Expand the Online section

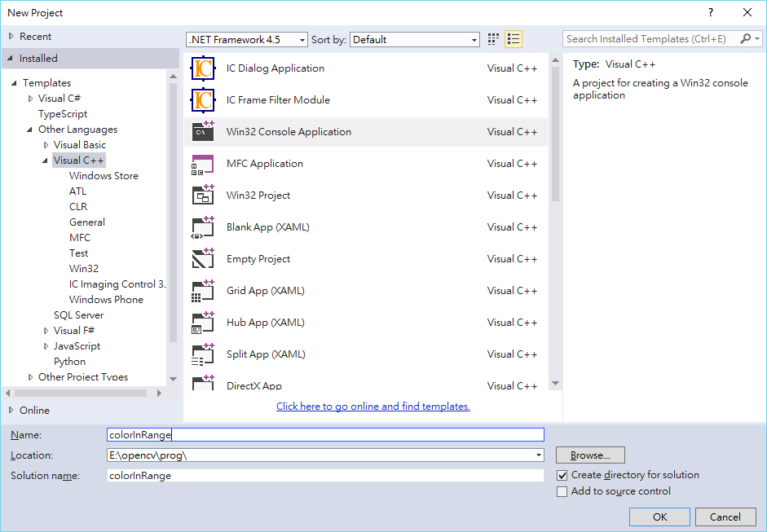[x=11, y=411]
